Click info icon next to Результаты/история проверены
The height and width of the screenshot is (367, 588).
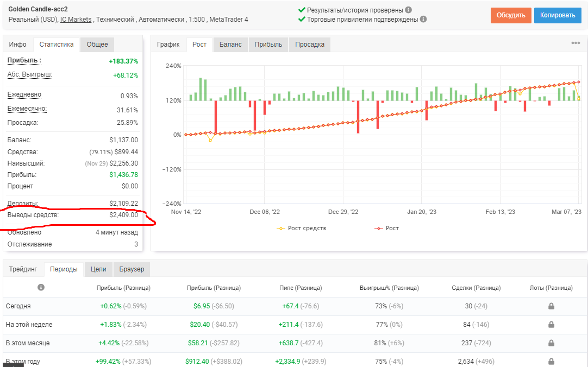click(408, 10)
